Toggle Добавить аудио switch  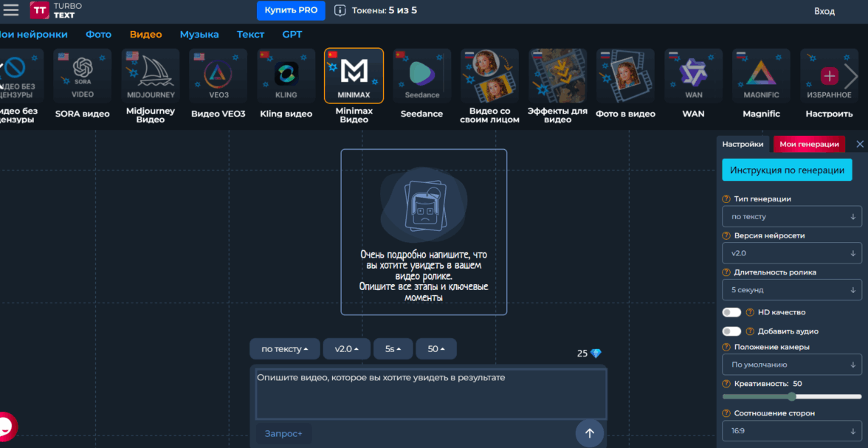pos(732,331)
